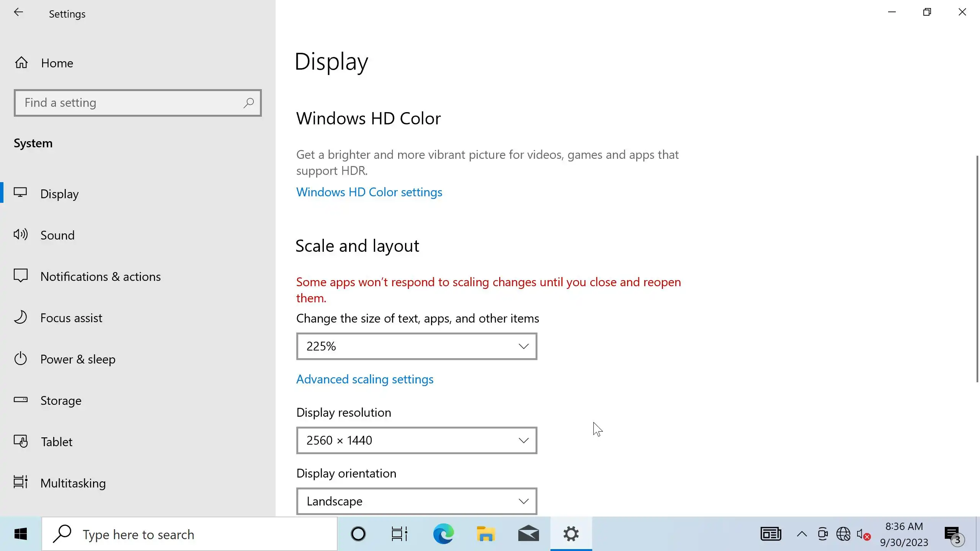Image resolution: width=980 pixels, height=551 pixels.
Task: Open File Explorer from the taskbar
Action: pyautogui.click(x=486, y=534)
